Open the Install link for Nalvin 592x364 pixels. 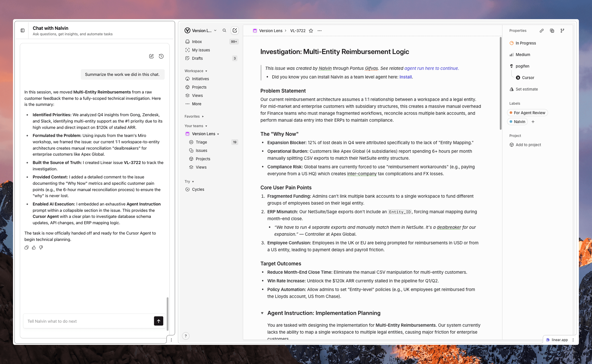click(x=405, y=77)
